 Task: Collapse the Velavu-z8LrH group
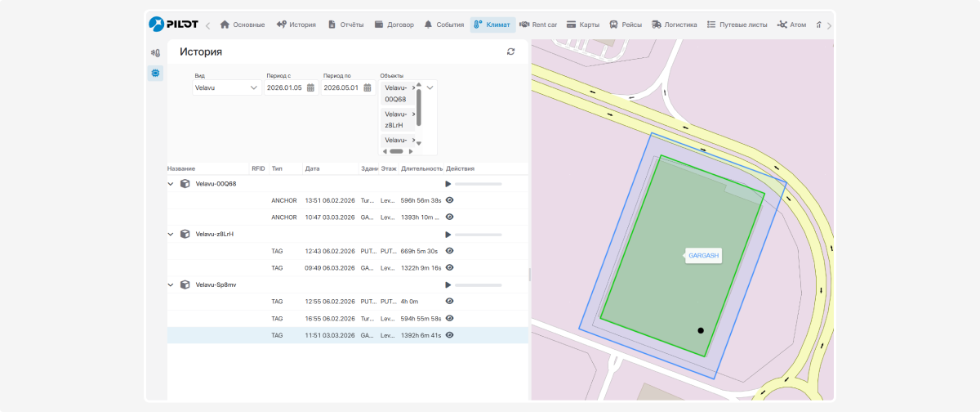[x=171, y=234]
